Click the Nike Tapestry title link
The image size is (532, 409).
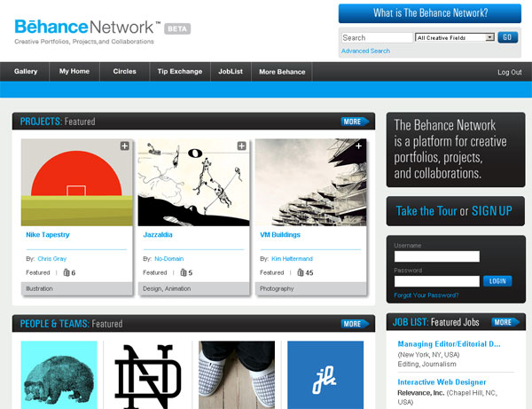pyautogui.click(x=48, y=234)
